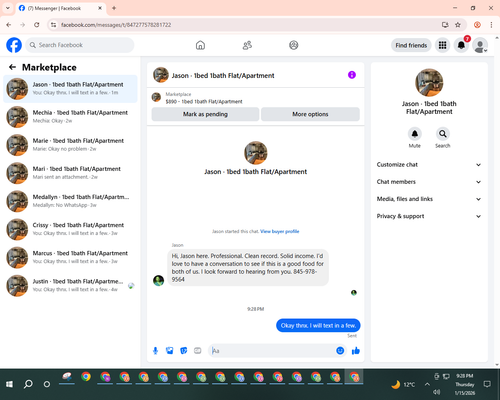The image size is (500, 400).
Task: Open Windows taskbar search
Action: coord(28,384)
